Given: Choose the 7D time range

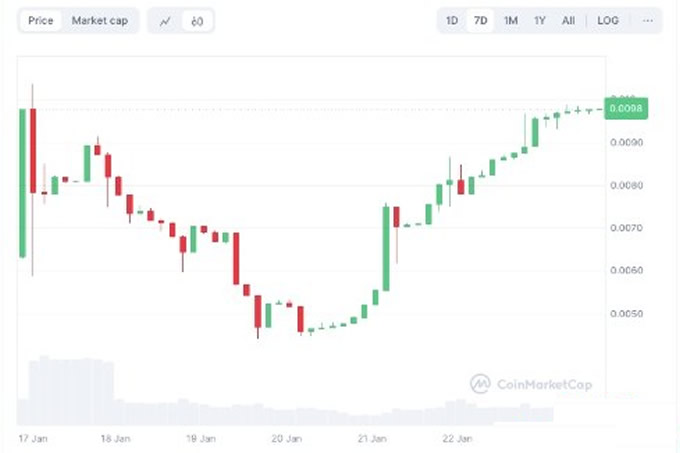Looking at the screenshot, I should click(480, 20).
